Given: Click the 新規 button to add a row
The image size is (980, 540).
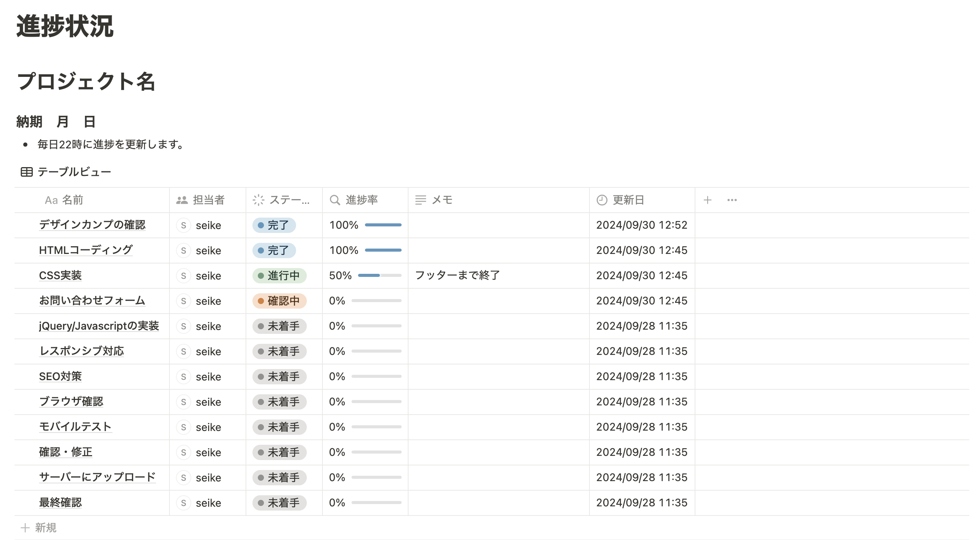Looking at the screenshot, I should (38, 527).
